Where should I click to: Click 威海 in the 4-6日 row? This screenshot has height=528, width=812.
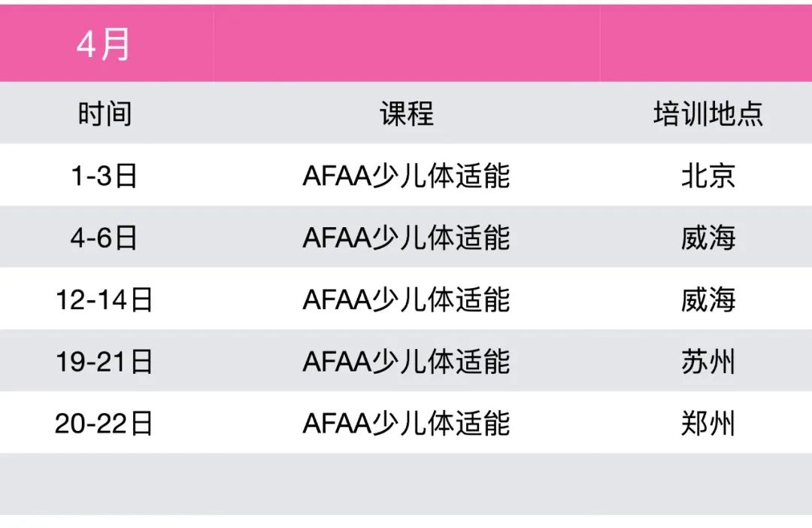(x=707, y=238)
